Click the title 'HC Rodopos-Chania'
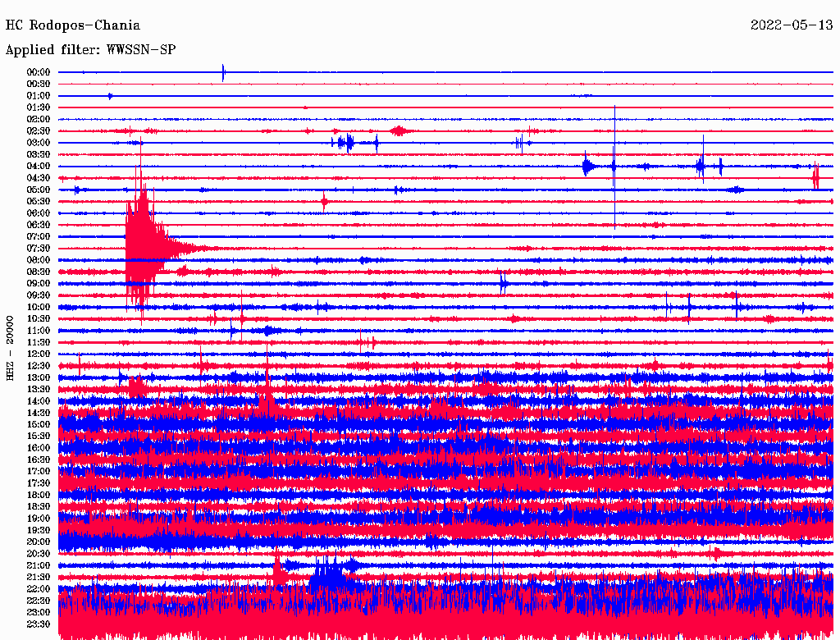Screen dimensions: 840x640 pyautogui.click(x=73, y=25)
